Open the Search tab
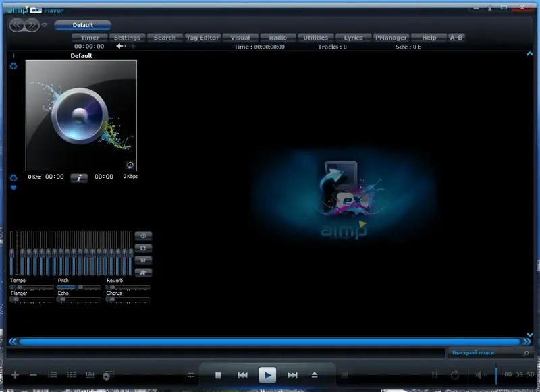The height and width of the screenshot is (392, 540). point(165,38)
